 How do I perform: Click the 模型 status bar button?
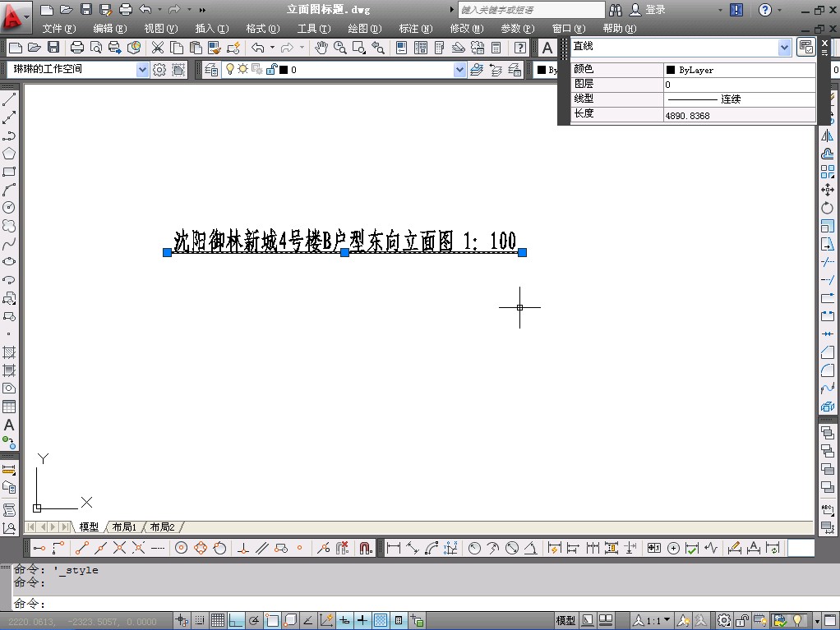565,620
